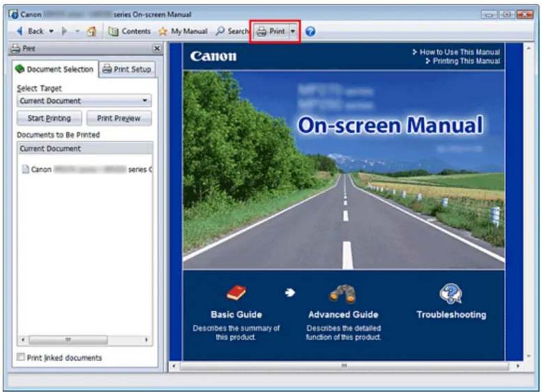Open the How to Use This Manual link
This screenshot has width=542, height=392.
(x=457, y=52)
